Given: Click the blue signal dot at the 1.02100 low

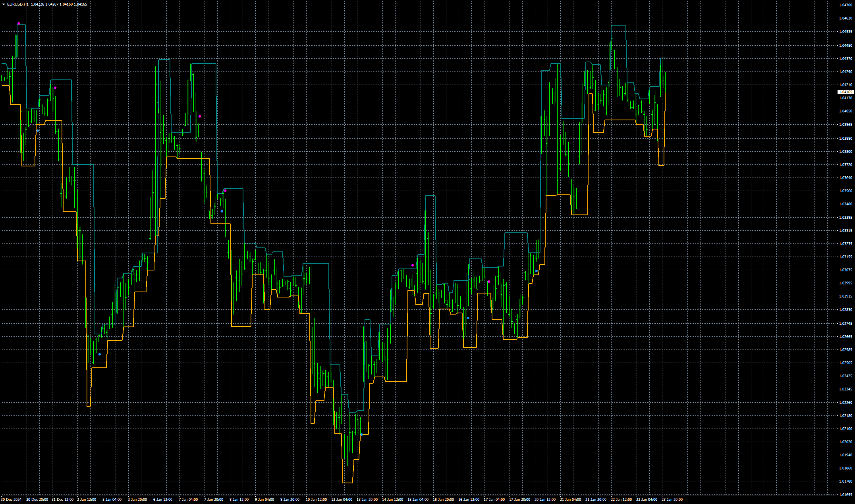Looking at the screenshot, I should [361, 434].
